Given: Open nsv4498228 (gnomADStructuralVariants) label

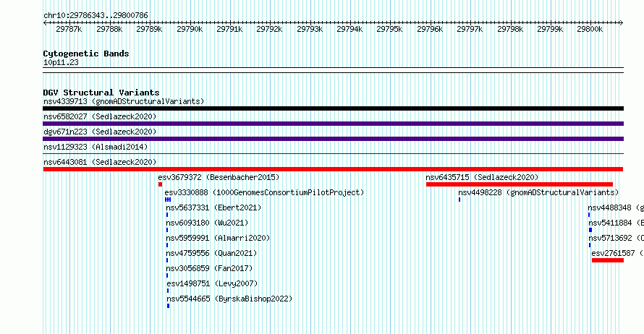Looking at the screenshot, I should pos(538,192).
